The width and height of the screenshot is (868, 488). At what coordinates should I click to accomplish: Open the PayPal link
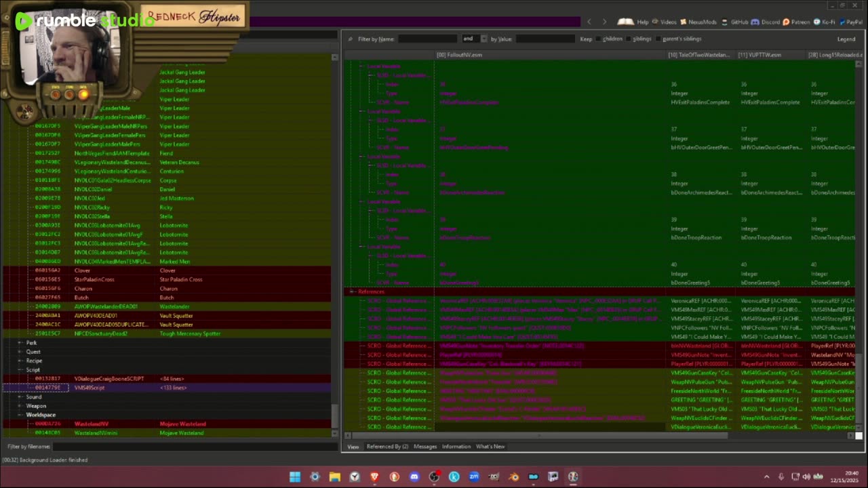850,22
